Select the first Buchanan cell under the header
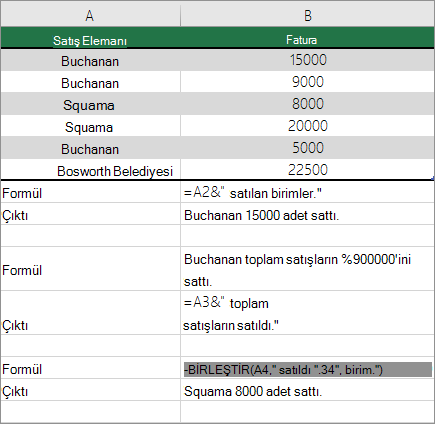Screen dimensions: 435x424 tap(90, 60)
